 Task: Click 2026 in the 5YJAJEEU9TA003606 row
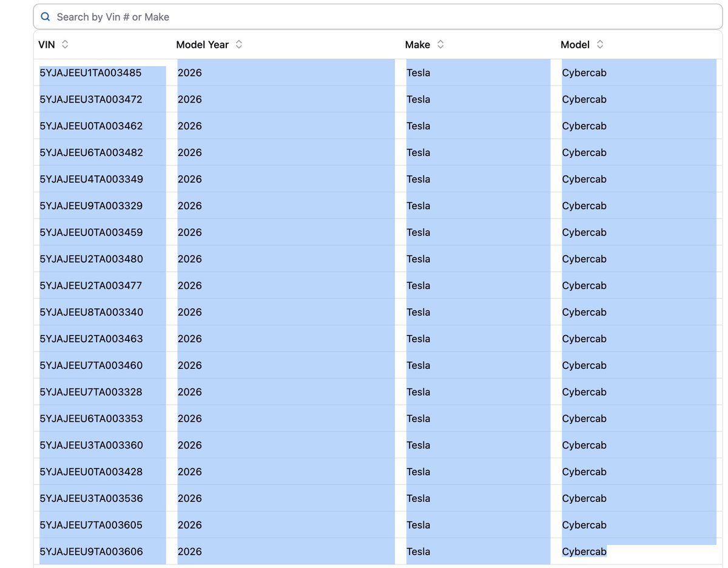pyautogui.click(x=190, y=552)
